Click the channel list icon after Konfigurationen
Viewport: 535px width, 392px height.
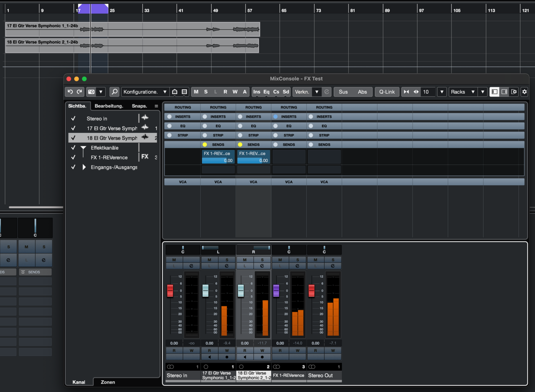pos(184,92)
